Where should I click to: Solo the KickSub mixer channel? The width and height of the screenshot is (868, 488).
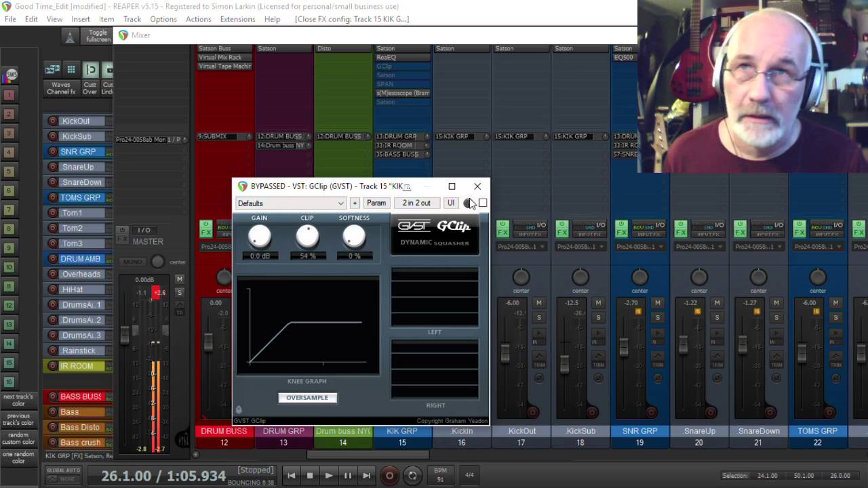click(x=598, y=317)
